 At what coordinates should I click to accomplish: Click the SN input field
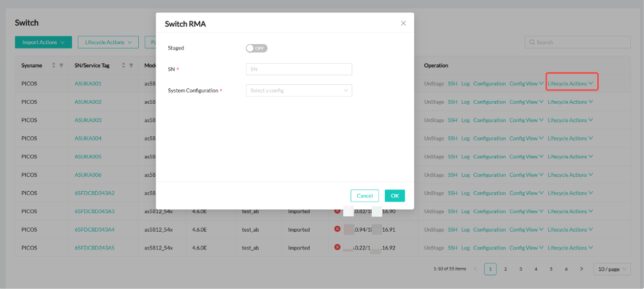click(299, 69)
